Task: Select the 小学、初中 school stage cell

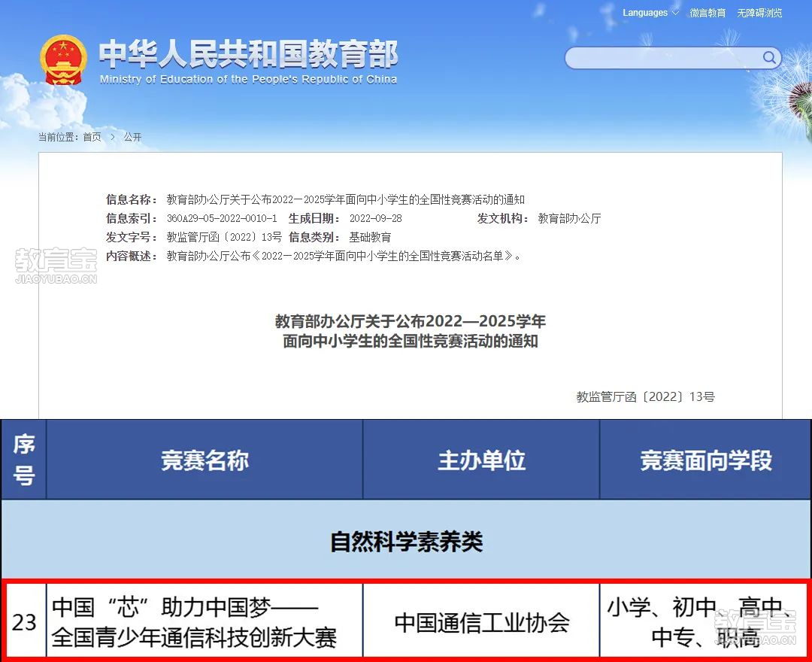Action: coord(703,621)
